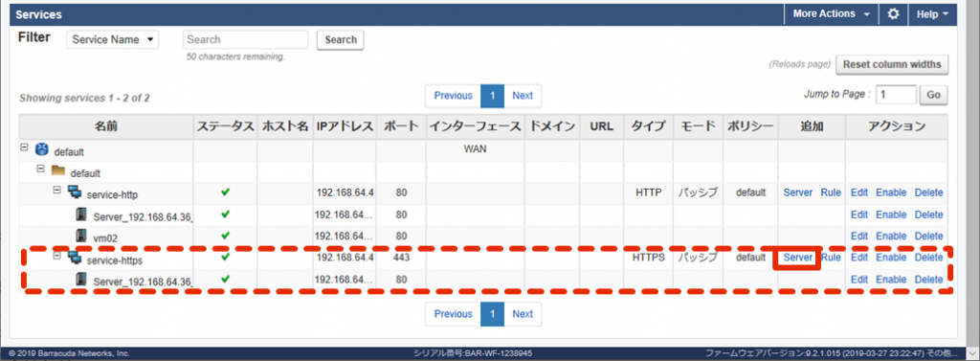Click the Jump to Page input field
The height and width of the screenshot is (361, 980).
click(x=896, y=95)
